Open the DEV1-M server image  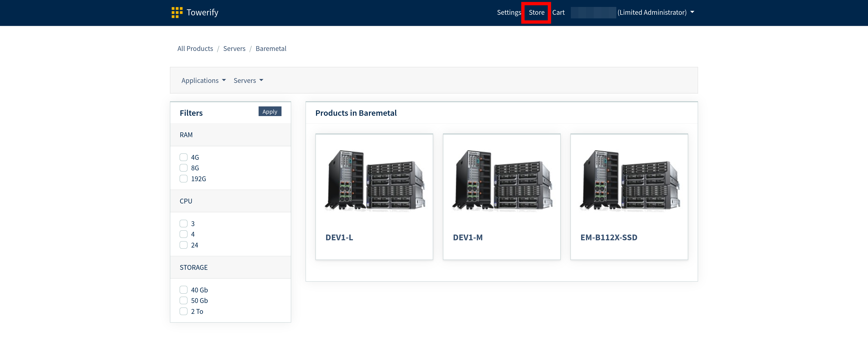[502, 180]
